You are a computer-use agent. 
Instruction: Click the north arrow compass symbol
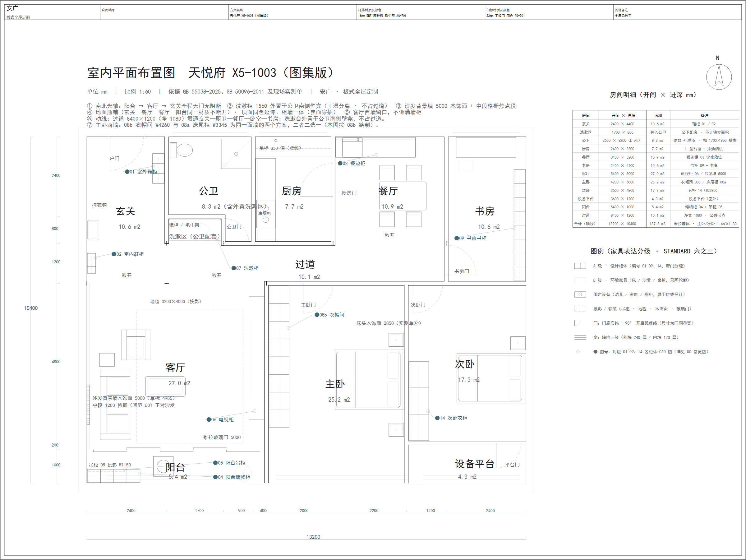[719, 77]
